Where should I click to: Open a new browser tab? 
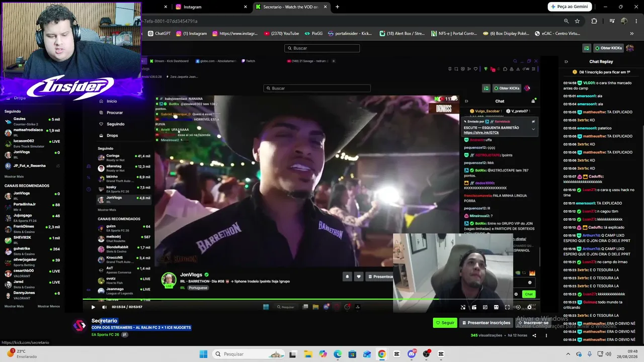337,7
